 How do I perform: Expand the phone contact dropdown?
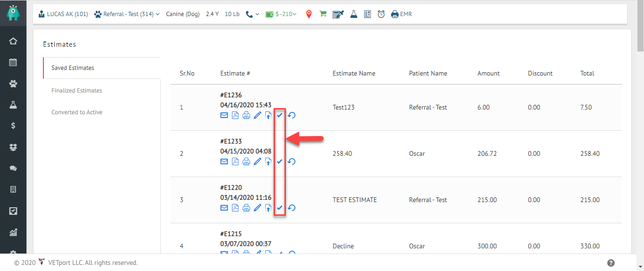(253, 14)
